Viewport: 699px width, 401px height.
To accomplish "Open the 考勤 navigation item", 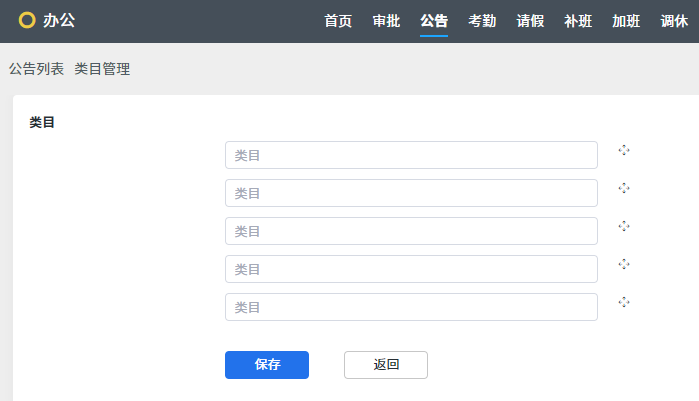I will [482, 21].
